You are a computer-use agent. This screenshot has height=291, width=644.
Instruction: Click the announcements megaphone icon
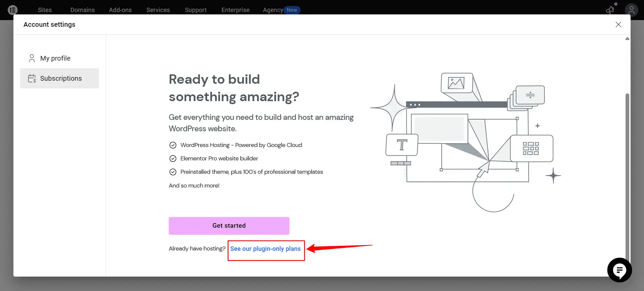pos(610,10)
